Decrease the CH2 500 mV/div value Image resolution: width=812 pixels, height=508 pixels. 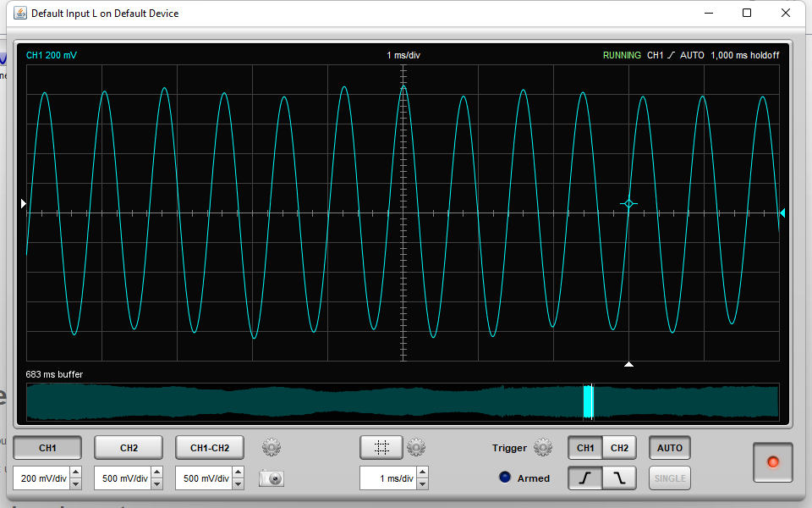click(x=157, y=484)
